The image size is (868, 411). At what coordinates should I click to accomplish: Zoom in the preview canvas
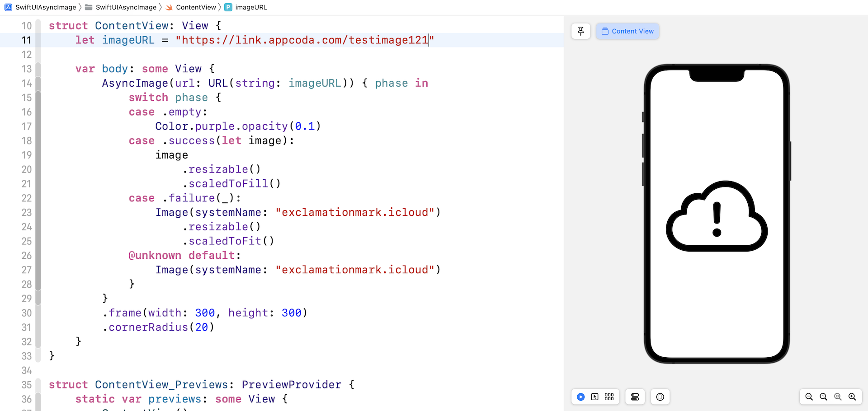click(852, 397)
